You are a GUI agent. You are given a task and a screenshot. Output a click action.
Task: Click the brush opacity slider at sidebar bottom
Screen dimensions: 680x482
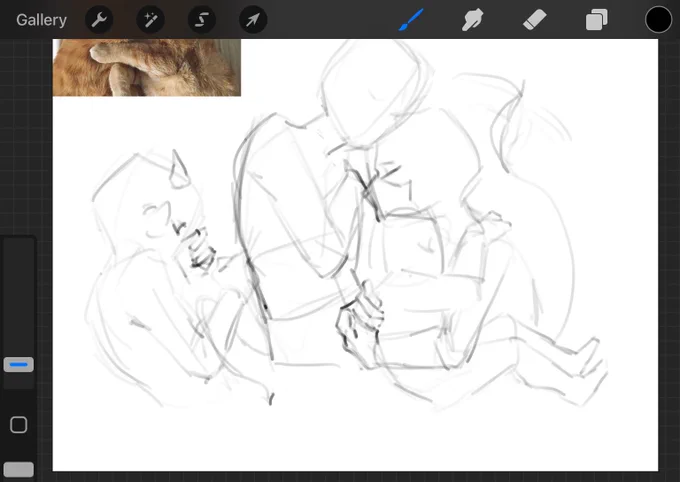point(19,469)
